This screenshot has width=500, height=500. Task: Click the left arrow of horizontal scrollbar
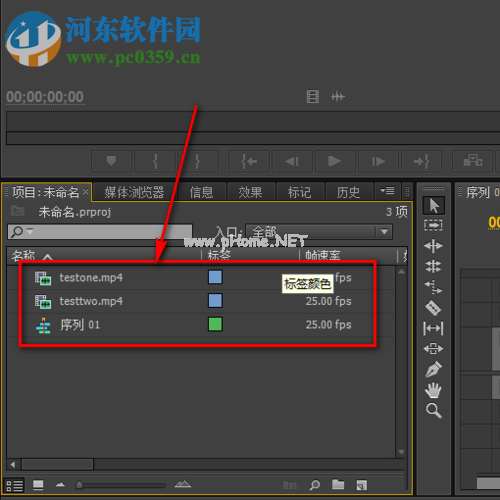(13, 464)
